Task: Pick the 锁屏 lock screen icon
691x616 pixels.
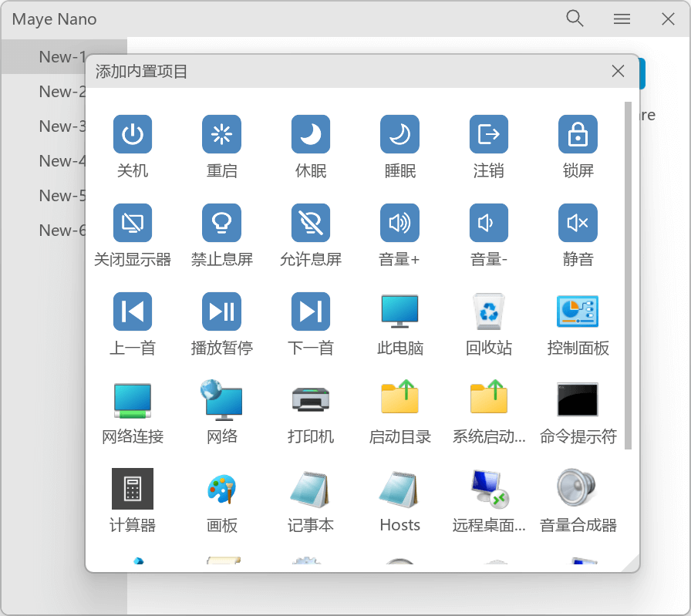Action: [578, 135]
